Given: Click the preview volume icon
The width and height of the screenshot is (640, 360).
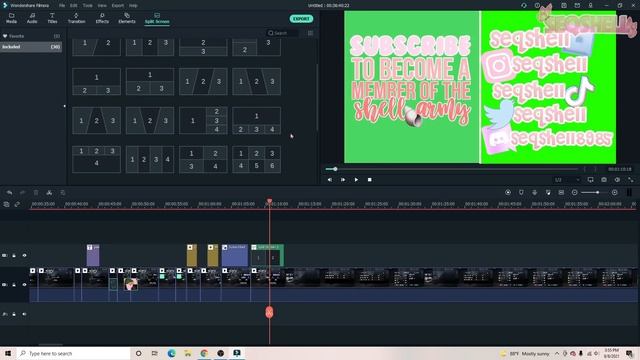Looking at the screenshot, I should tap(617, 180).
